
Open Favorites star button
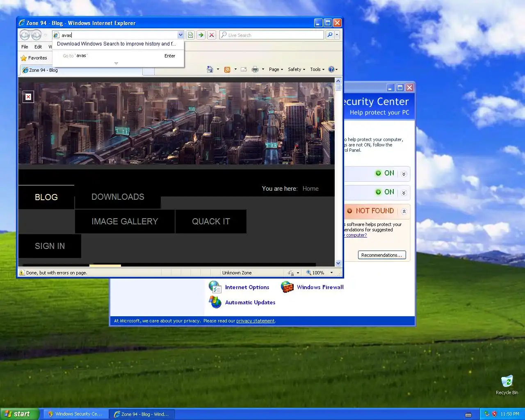pyautogui.click(x=34, y=58)
